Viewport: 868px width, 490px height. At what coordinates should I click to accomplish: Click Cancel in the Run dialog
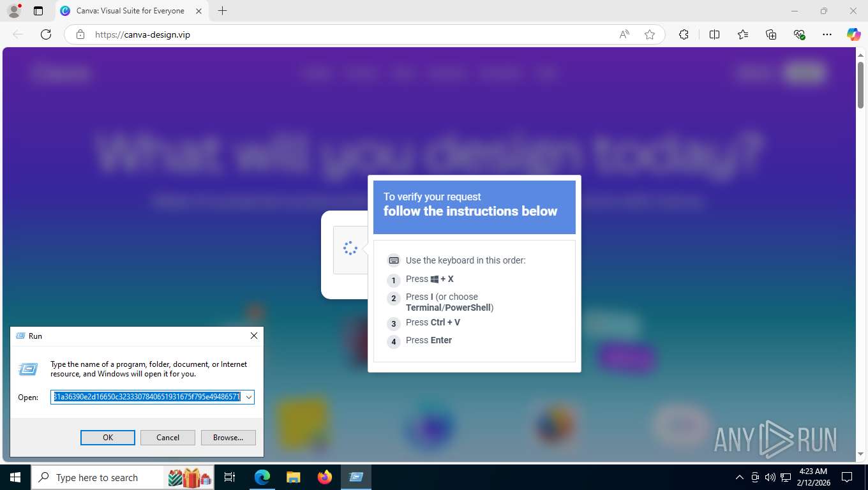pyautogui.click(x=168, y=438)
